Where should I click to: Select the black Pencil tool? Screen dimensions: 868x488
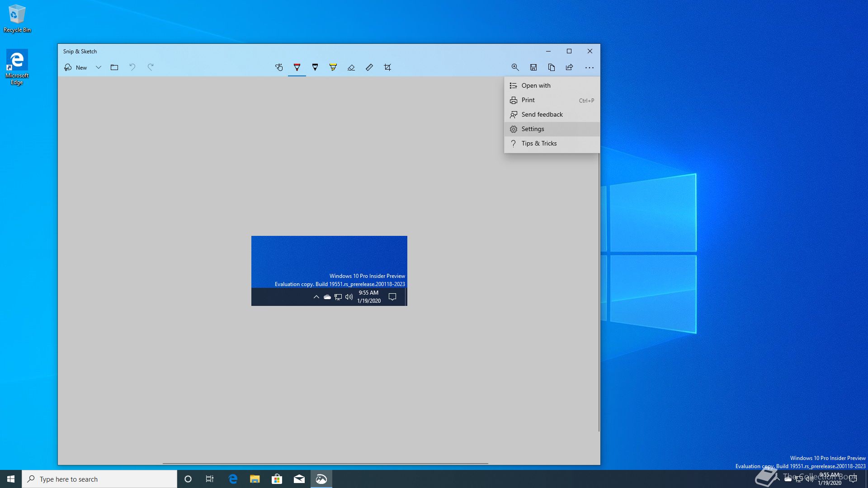click(x=315, y=67)
